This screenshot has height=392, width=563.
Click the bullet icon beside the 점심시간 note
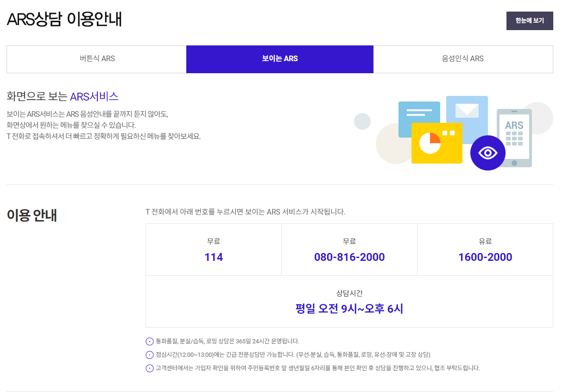click(x=149, y=355)
